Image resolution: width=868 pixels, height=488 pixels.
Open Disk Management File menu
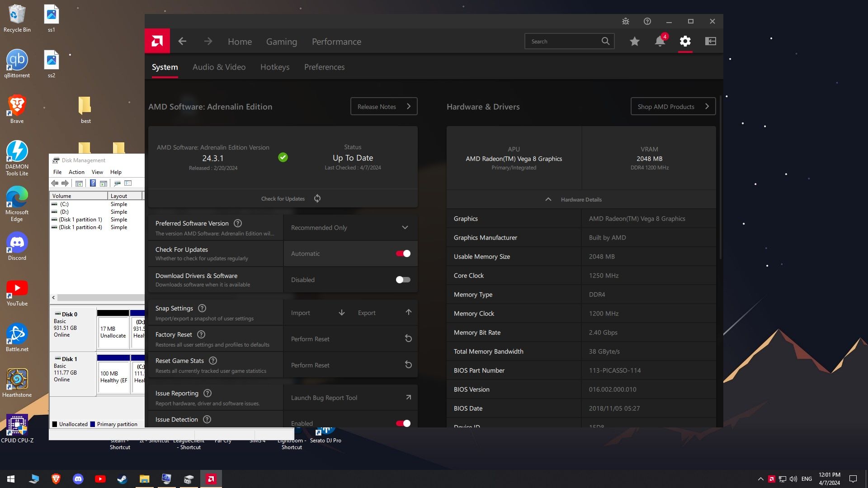tap(57, 172)
